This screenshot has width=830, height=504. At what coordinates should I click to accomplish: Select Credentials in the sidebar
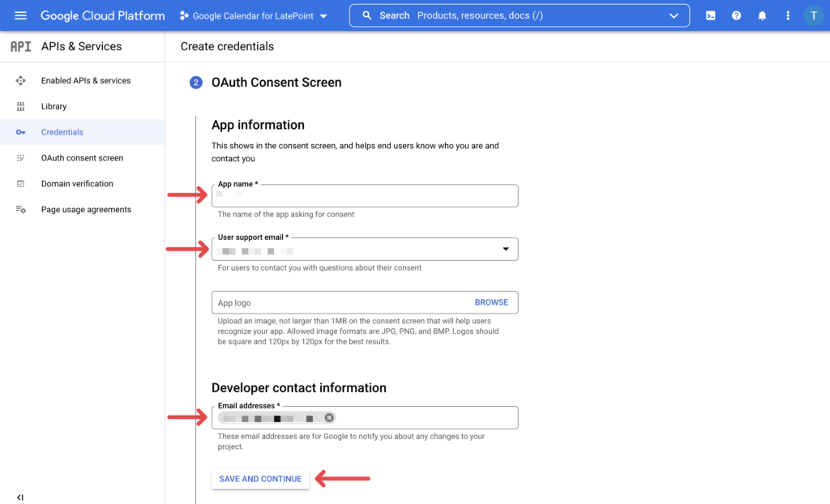point(64,132)
